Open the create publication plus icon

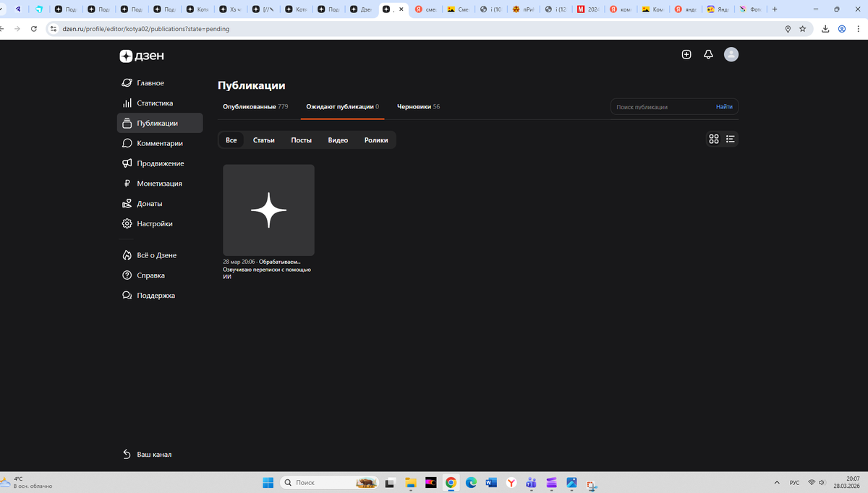click(x=686, y=54)
